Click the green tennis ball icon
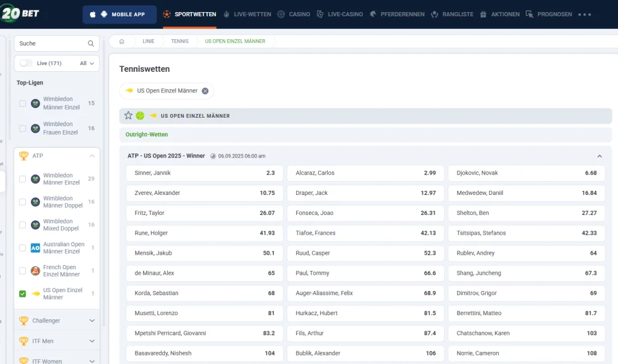This screenshot has width=618, height=364. click(x=140, y=115)
